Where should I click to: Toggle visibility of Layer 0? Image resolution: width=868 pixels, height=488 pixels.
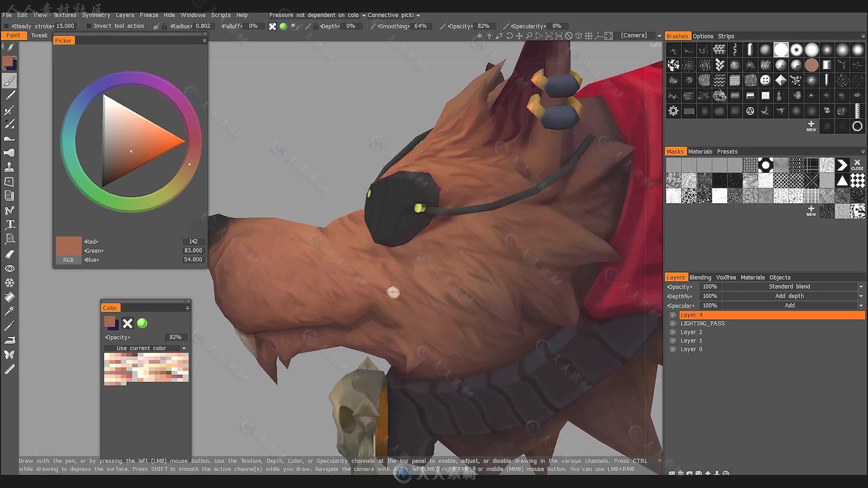click(x=673, y=349)
